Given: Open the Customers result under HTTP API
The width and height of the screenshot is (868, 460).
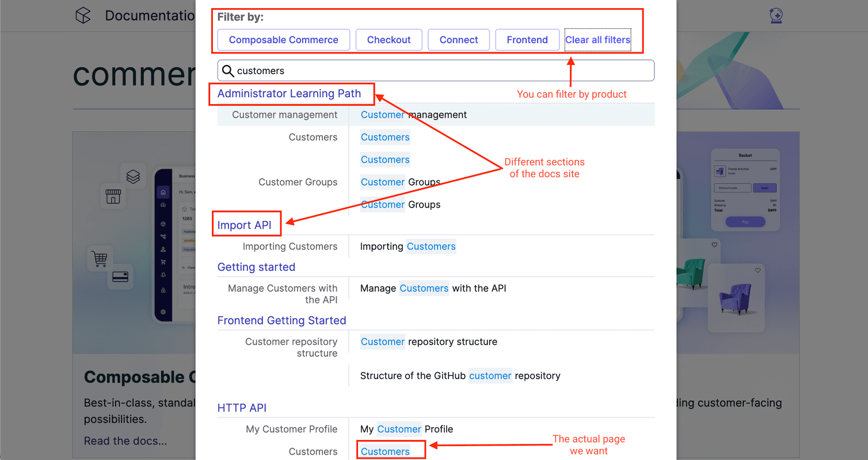Looking at the screenshot, I should click(x=384, y=451).
